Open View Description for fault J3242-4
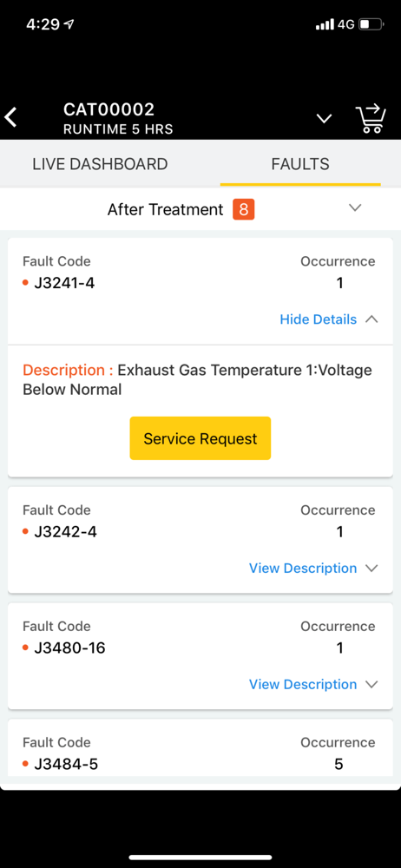Image resolution: width=401 pixels, height=868 pixels. pos(303,569)
